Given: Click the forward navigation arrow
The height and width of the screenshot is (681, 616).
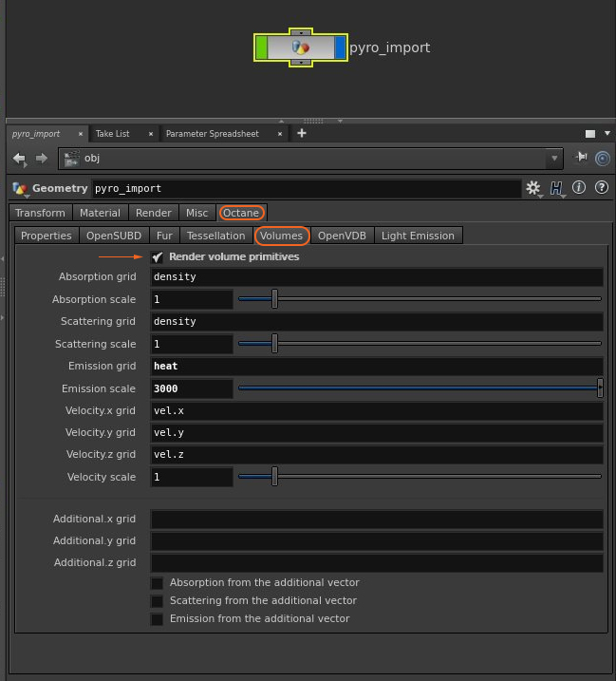Looking at the screenshot, I should click(41, 159).
